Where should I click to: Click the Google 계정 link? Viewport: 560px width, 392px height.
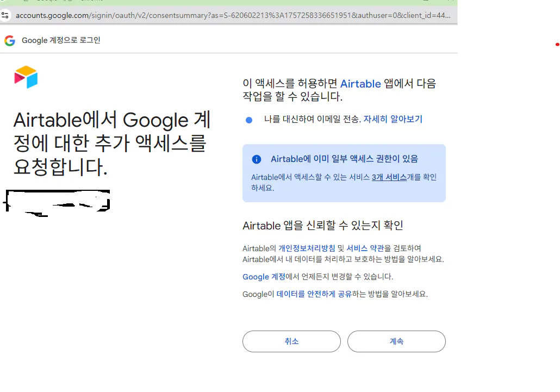click(264, 277)
